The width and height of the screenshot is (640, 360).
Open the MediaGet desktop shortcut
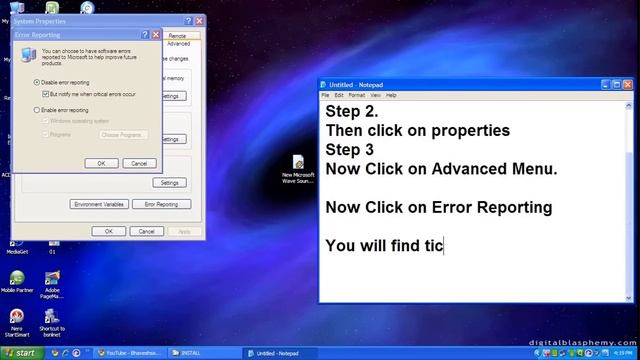[17, 248]
